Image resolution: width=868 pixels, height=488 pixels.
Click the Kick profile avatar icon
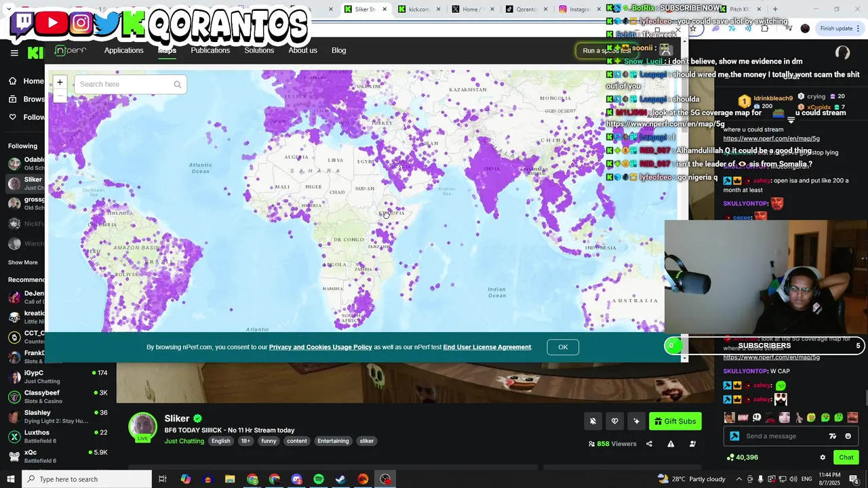[x=842, y=52]
